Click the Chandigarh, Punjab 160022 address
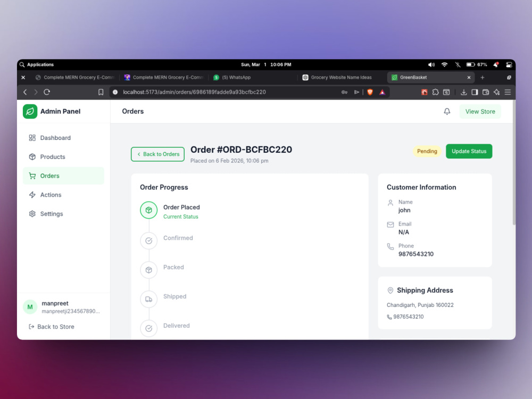The image size is (532, 399). pos(420,305)
